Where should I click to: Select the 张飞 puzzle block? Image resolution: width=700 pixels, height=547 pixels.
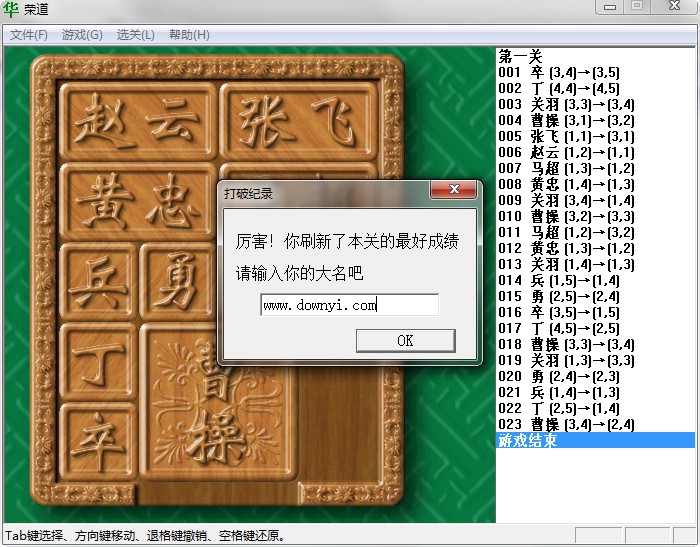coord(298,121)
